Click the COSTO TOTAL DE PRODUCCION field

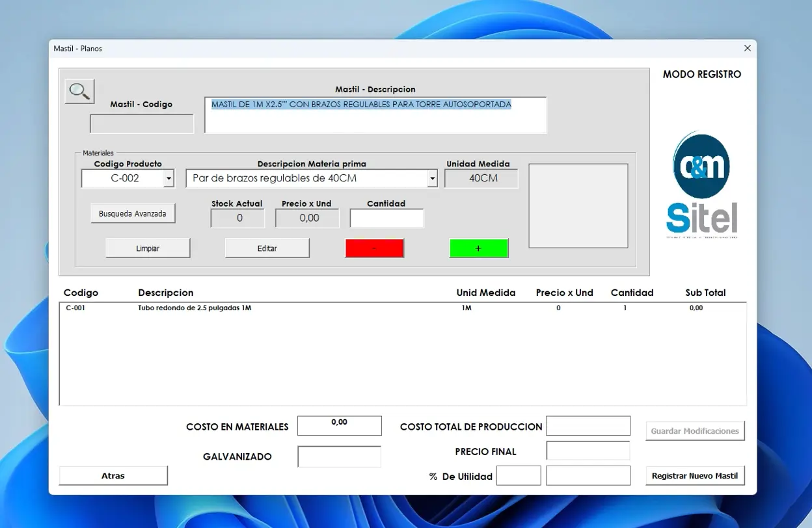(588, 426)
